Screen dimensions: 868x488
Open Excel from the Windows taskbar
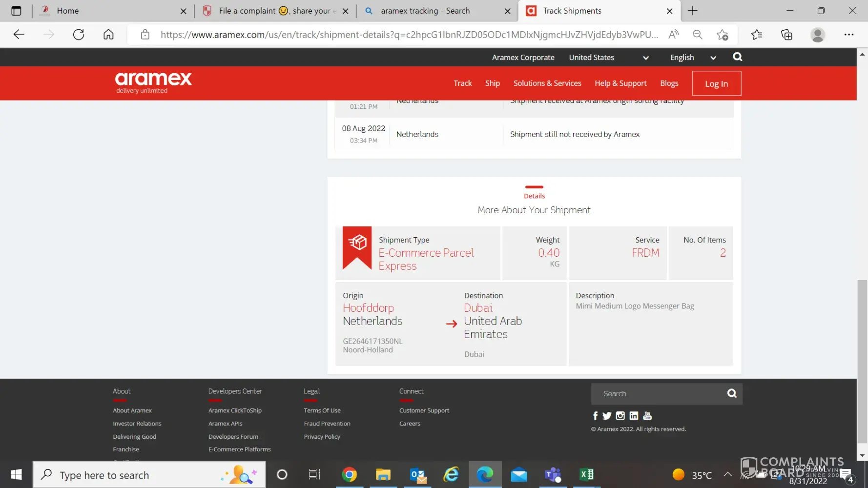(586, 474)
